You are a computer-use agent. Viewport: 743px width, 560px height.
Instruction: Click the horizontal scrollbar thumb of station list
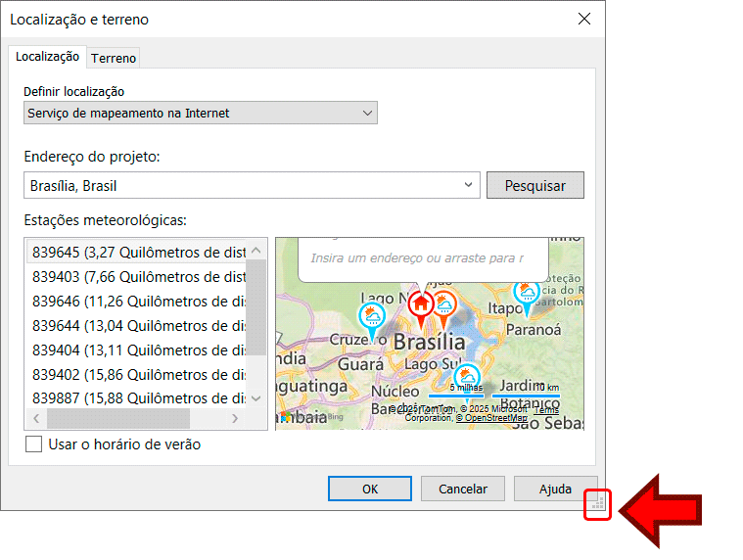118,418
